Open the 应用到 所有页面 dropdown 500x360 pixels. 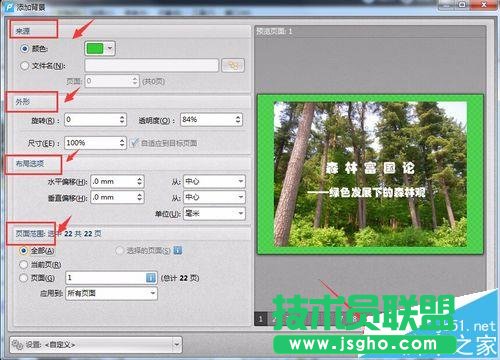pos(111,293)
